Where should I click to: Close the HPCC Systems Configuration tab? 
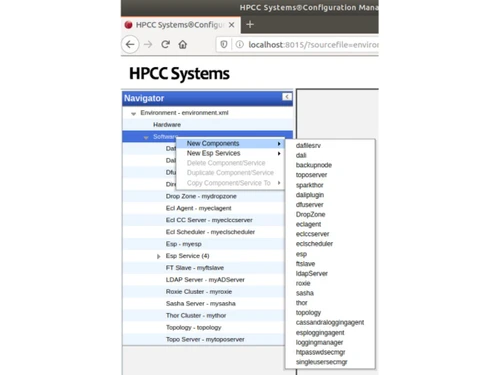(232, 25)
